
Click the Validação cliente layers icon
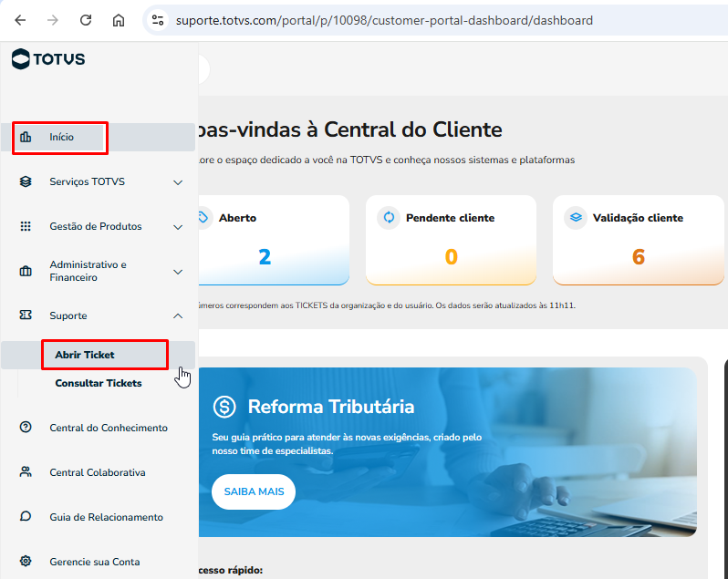(576, 217)
